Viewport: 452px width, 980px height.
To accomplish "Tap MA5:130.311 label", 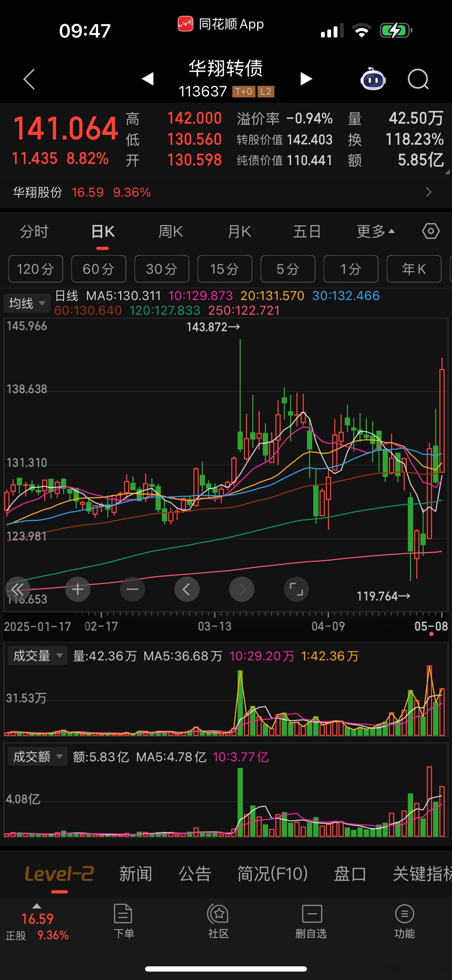I will tap(123, 295).
